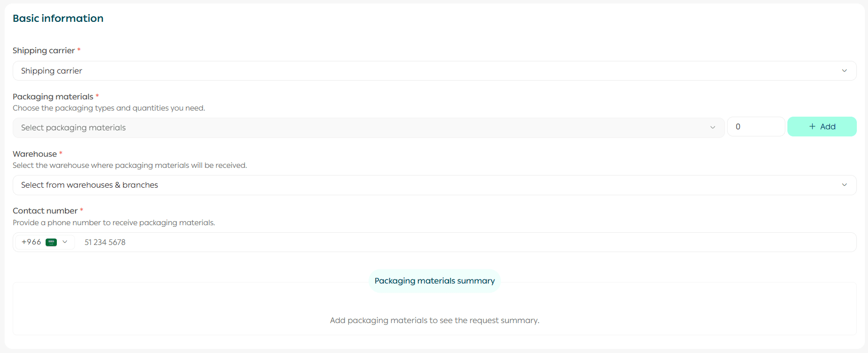Click the Packaging materials field label
868x353 pixels.
click(53, 97)
